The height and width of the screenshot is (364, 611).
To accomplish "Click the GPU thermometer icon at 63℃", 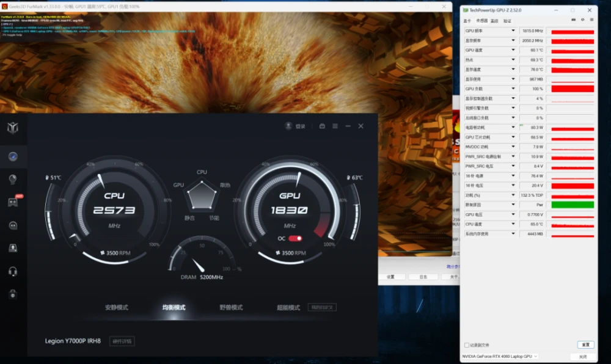I will coord(348,178).
